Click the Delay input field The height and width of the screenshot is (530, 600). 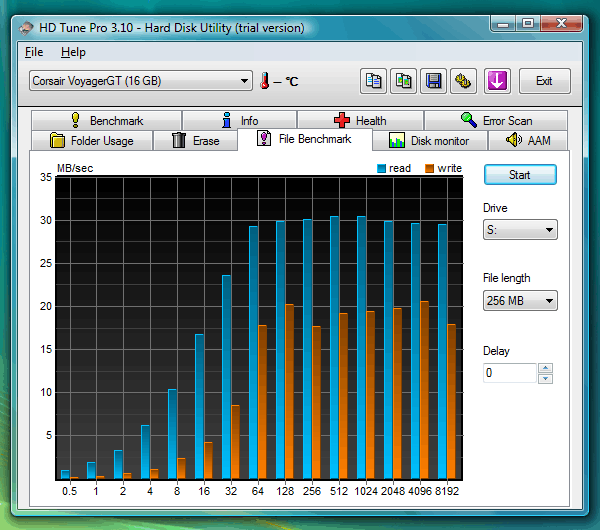click(510, 373)
